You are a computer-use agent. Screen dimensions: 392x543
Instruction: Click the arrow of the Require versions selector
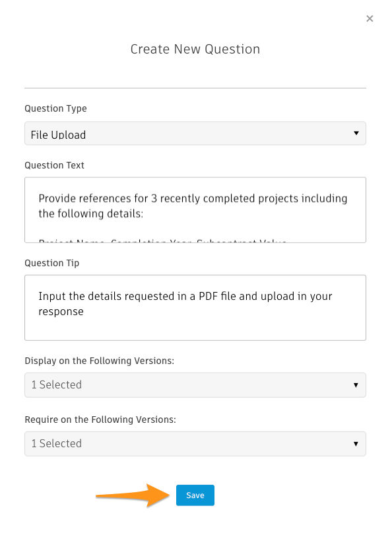click(x=356, y=444)
